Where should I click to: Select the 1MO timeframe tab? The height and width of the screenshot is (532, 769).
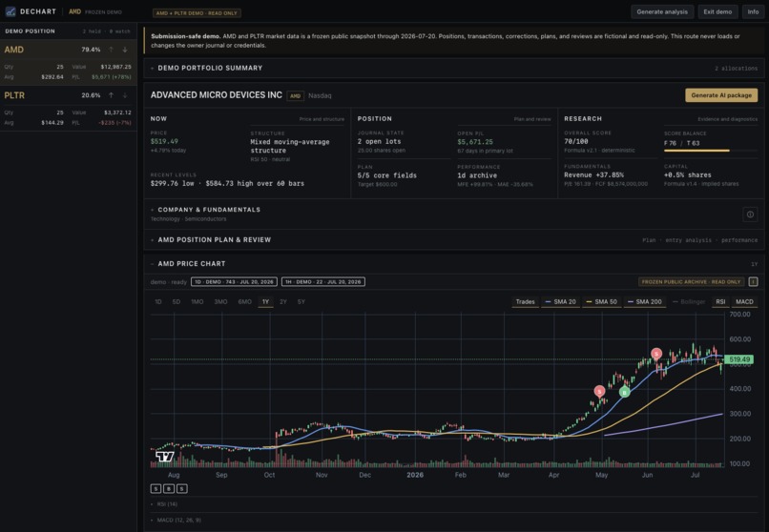[x=197, y=302]
